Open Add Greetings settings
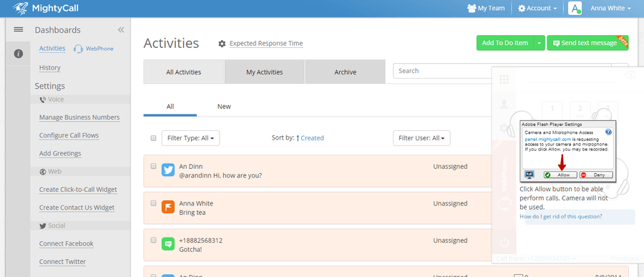This screenshot has height=277, width=644. [x=60, y=154]
